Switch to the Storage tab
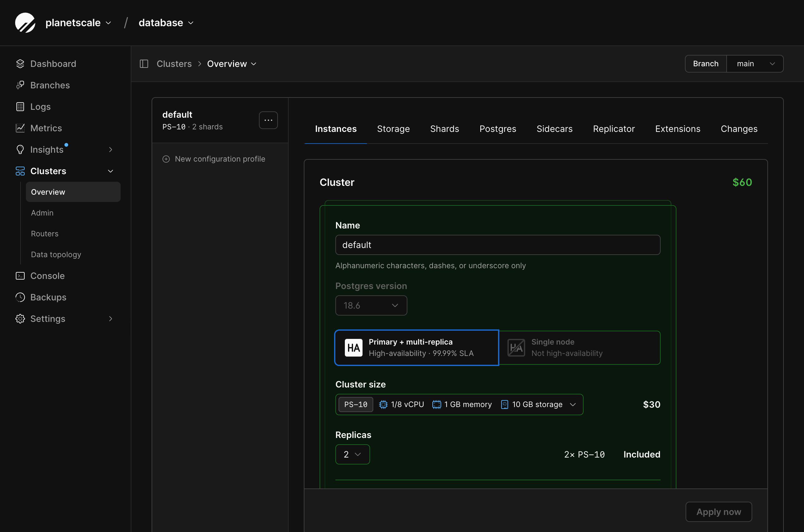This screenshot has width=804, height=532. pos(393,129)
